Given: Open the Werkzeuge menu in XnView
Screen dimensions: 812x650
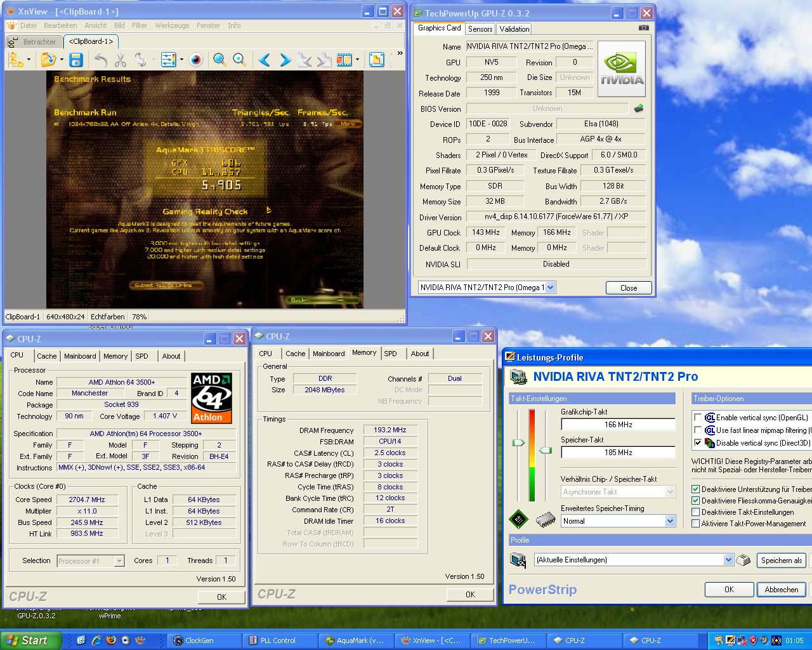Looking at the screenshot, I should tap(172, 25).
